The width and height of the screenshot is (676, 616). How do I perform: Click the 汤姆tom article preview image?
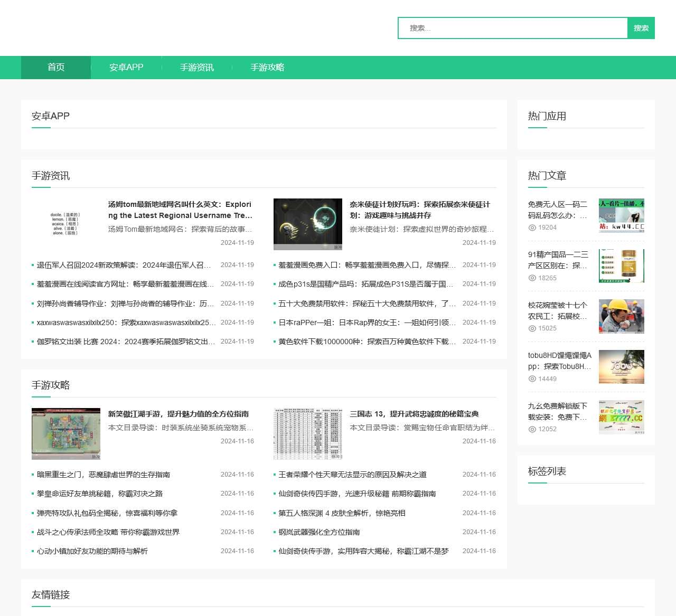coord(66,223)
